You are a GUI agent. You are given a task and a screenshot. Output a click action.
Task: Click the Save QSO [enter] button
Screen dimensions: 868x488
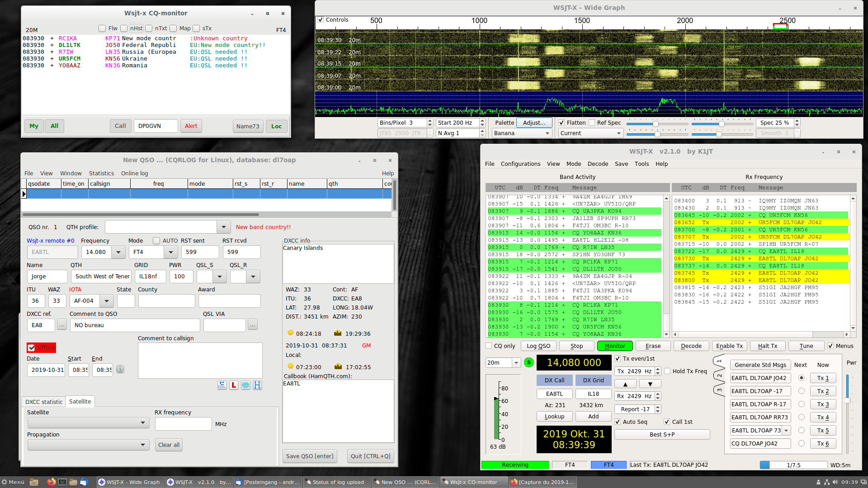point(310,456)
